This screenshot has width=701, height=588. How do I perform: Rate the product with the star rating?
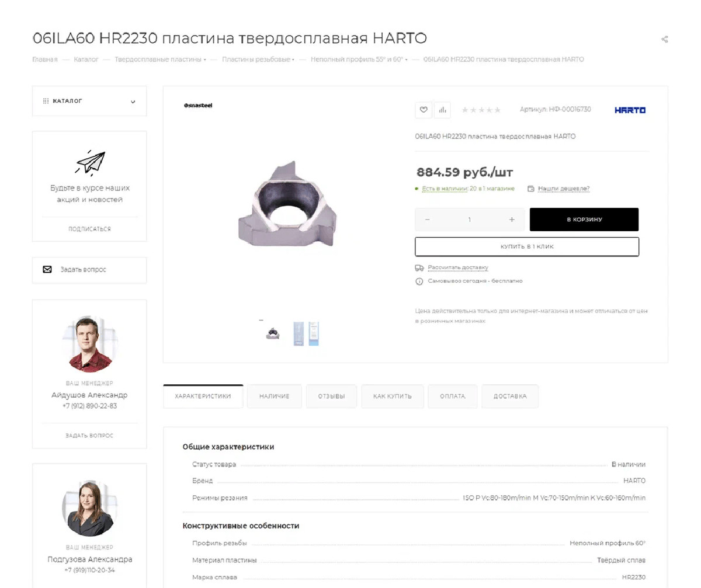pos(481,110)
